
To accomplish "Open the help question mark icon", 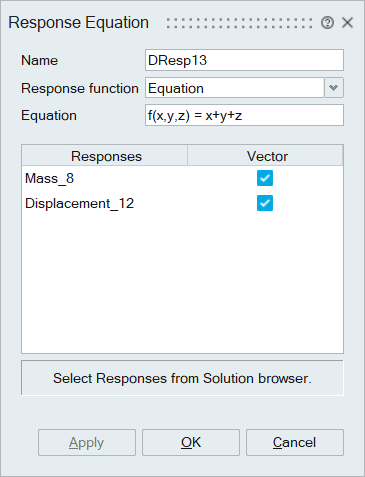I will point(327,23).
